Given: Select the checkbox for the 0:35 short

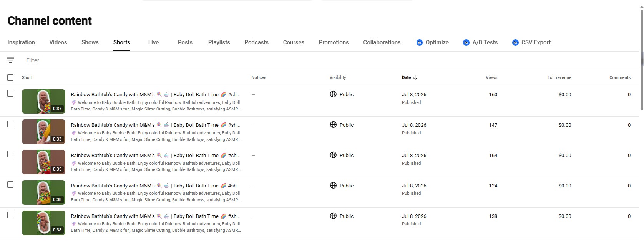Looking at the screenshot, I should (x=10, y=154).
